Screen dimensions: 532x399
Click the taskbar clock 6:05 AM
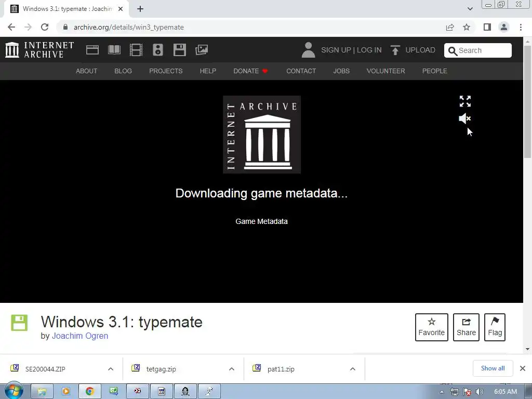coord(506,392)
